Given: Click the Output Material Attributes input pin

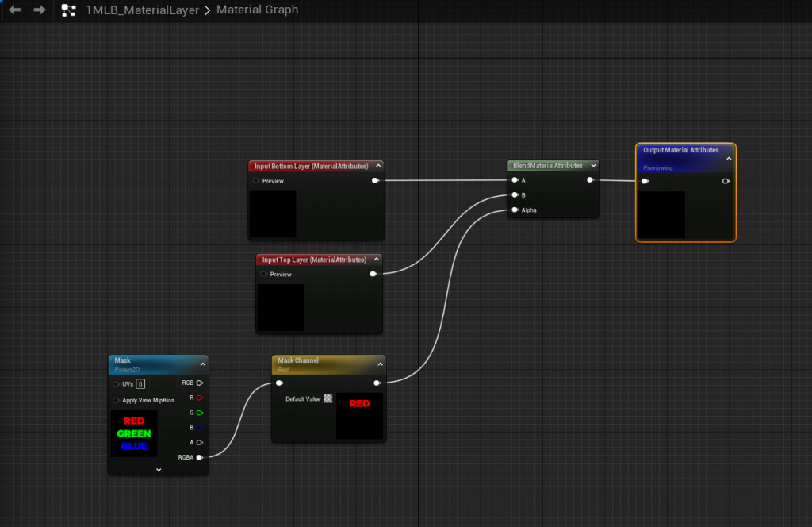Looking at the screenshot, I should pos(645,181).
